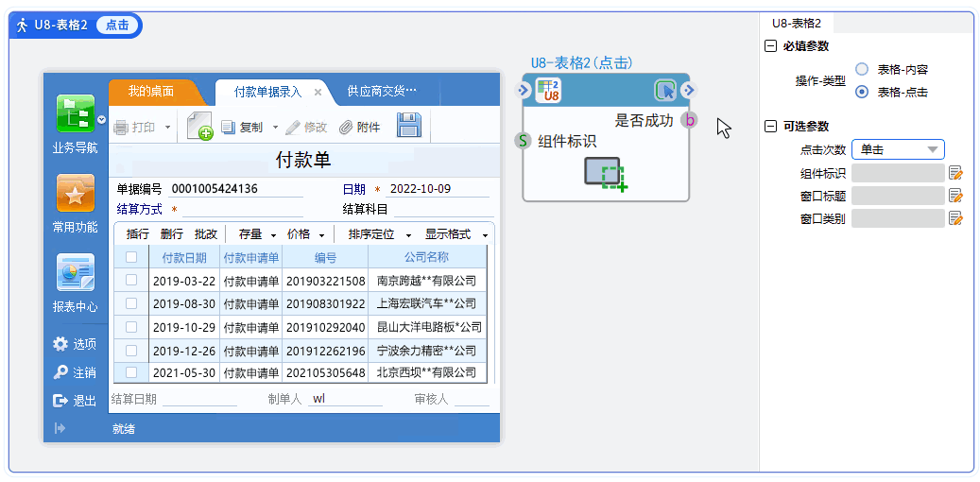The width and height of the screenshot is (980, 482).
Task: Click the 注销 logout link
Action: pyautogui.click(x=75, y=372)
